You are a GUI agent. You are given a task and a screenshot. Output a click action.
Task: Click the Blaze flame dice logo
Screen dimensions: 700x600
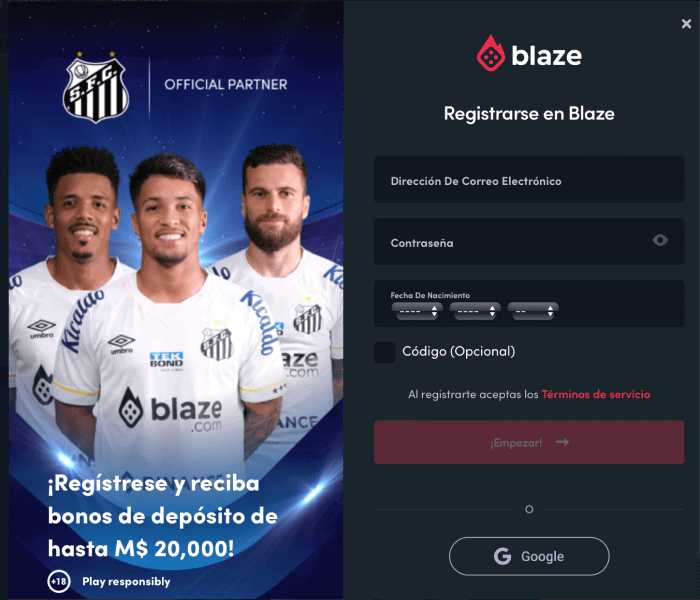pyautogui.click(x=491, y=53)
